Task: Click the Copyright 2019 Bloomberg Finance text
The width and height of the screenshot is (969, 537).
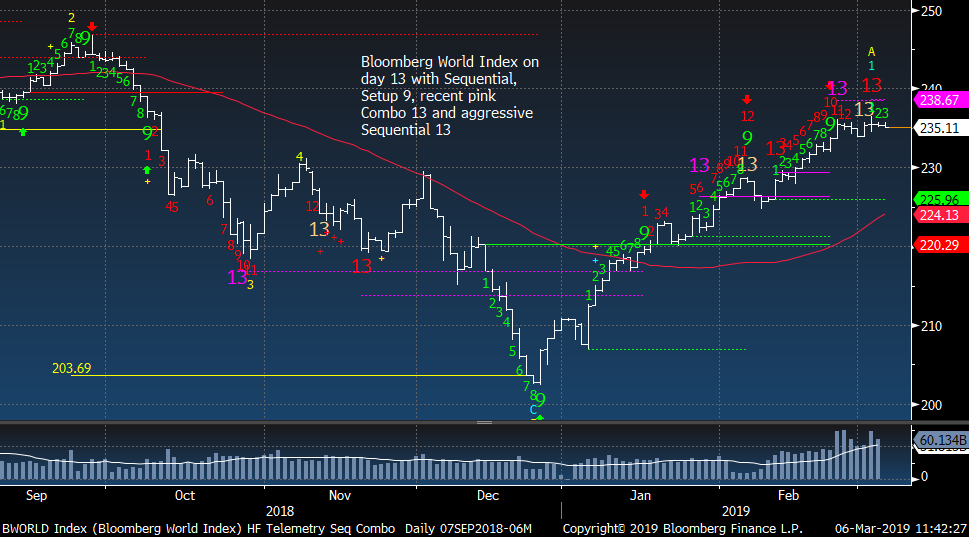Action: [x=682, y=528]
